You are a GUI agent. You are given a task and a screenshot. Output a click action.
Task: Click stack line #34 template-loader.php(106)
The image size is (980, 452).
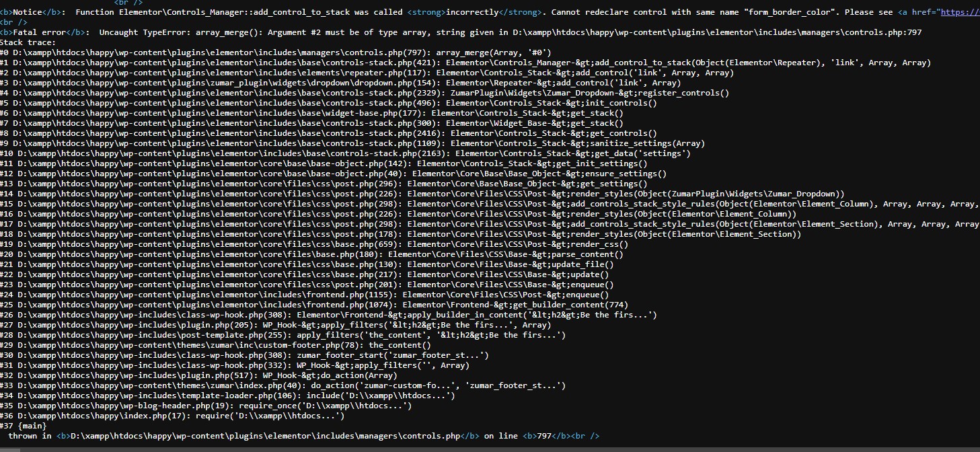coord(228,396)
